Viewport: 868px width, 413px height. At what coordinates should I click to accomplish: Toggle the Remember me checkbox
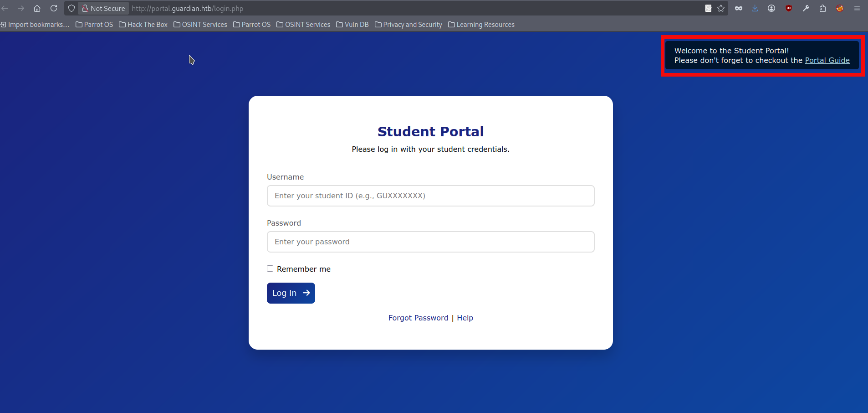(270, 268)
